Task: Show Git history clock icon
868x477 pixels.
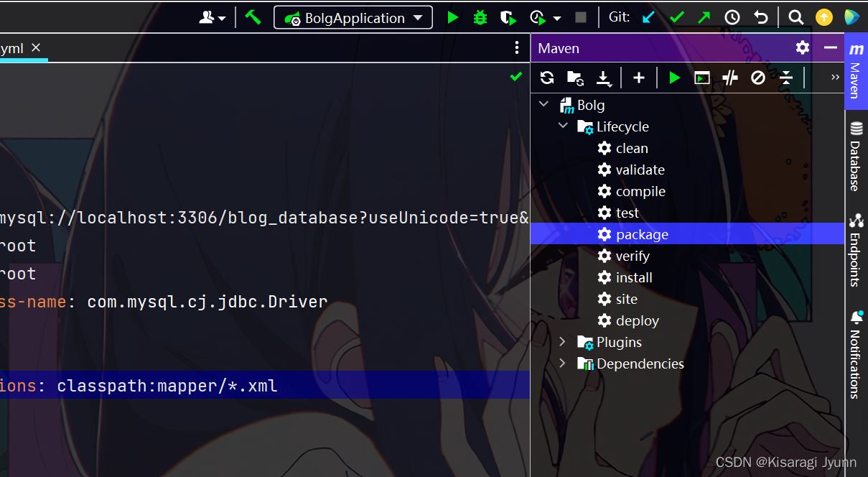Action: [x=732, y=17]
